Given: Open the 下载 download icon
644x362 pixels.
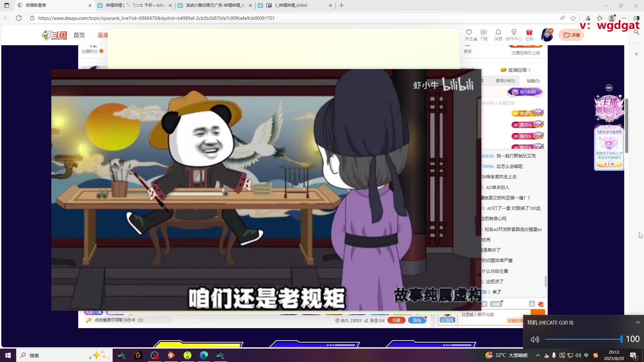Looking at the screenshot, I should (x=484, y=35).
